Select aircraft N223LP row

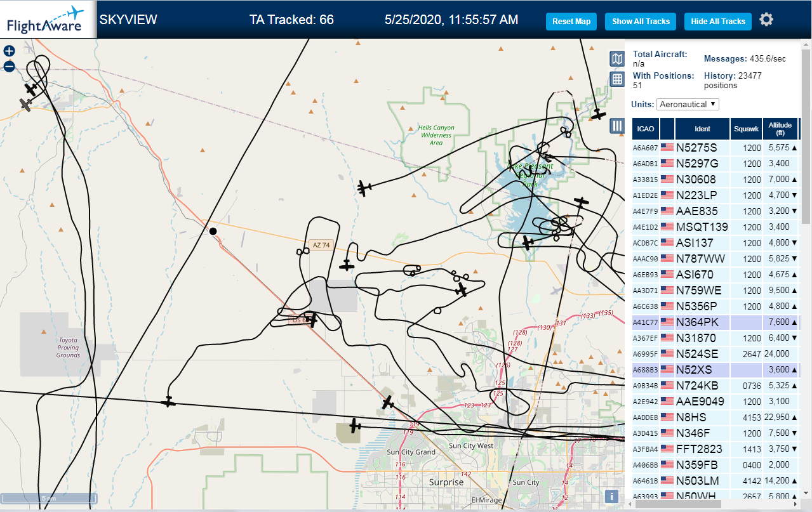tap(715, 195)
